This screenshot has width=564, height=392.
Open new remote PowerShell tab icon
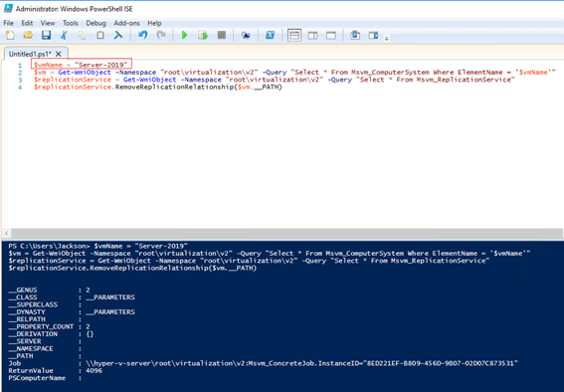point(246,35)
